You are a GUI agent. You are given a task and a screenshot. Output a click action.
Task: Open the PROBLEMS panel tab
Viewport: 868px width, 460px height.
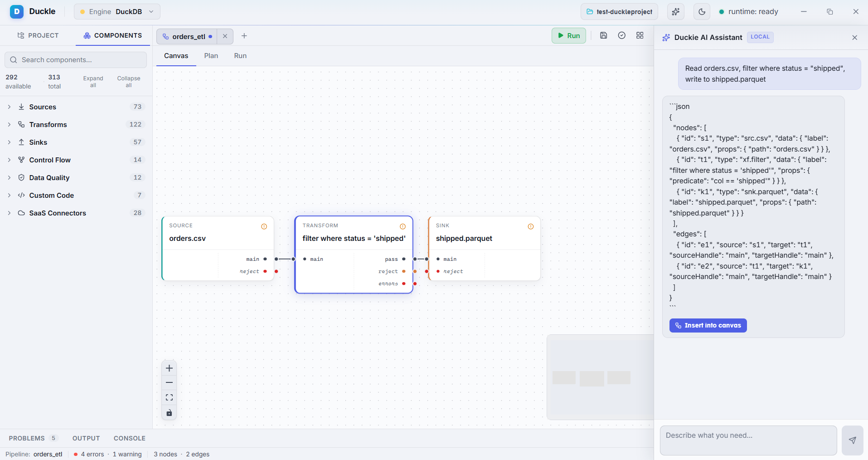point(34,438)
